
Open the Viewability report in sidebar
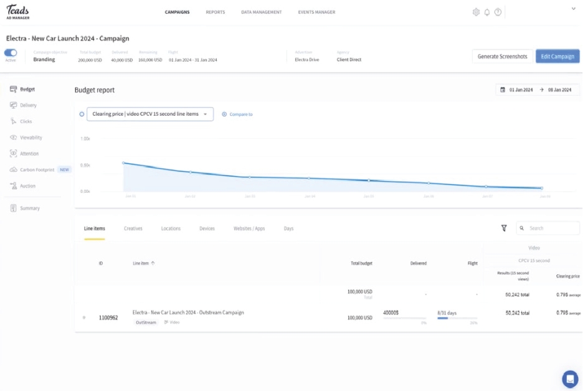[31, 138]
